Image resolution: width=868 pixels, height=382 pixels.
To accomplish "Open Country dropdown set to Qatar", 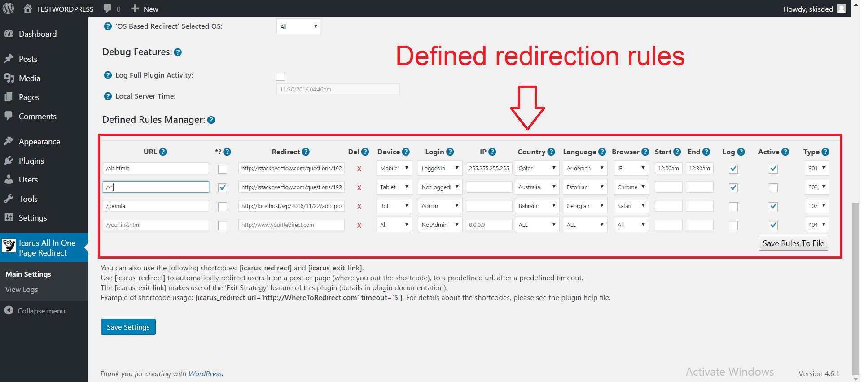I will pyautogui.click(x=537, y=168).
